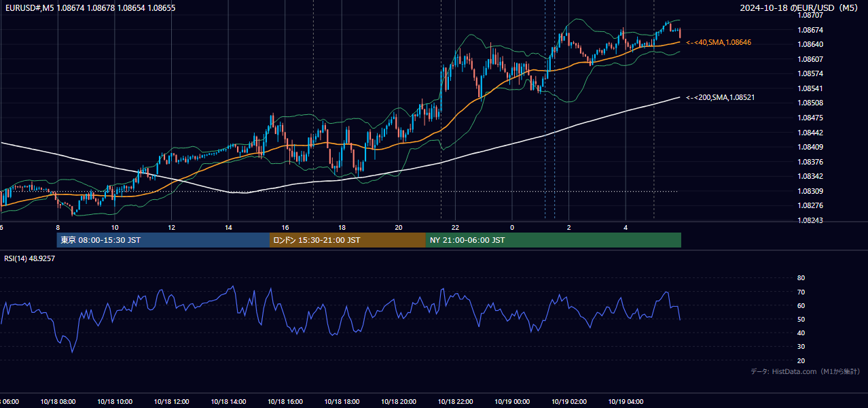Click the 10/19 00:00 time axis label
The image size is (868, 408).
(512, 401)
